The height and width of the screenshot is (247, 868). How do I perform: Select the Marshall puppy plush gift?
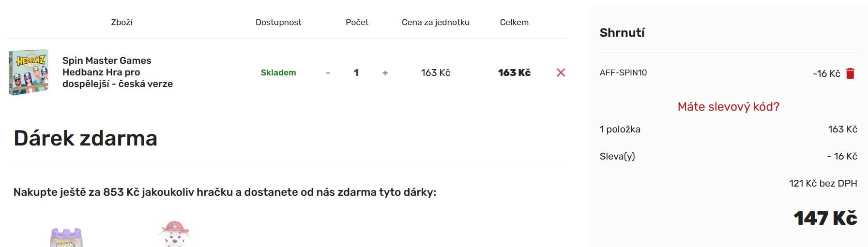(174, 234)
